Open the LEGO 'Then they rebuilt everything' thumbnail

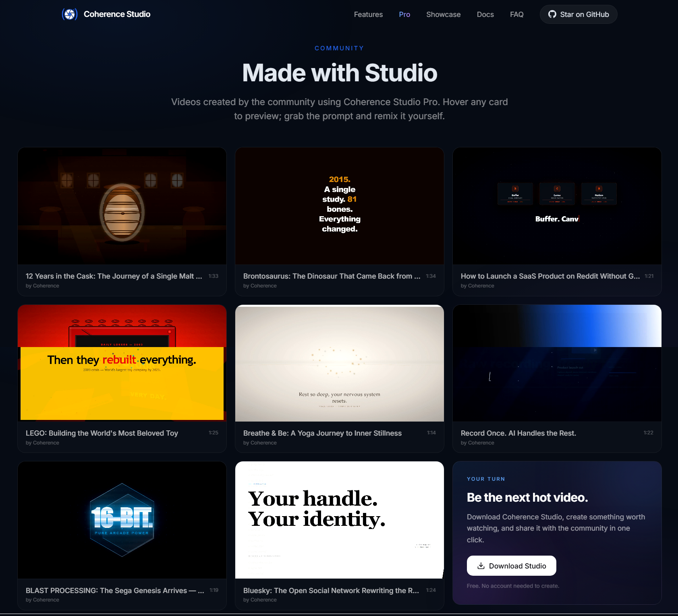click(x=122, y=363)
